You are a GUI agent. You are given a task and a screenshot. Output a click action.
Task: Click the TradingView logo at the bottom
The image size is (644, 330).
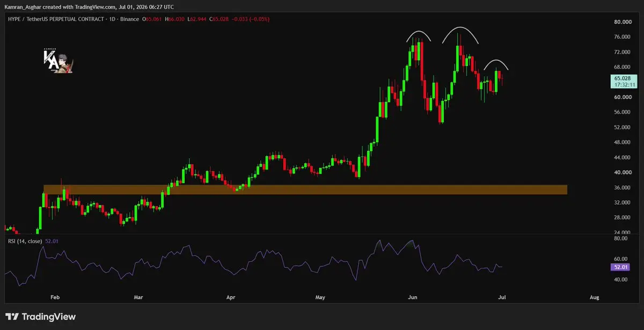click(40, 317)
